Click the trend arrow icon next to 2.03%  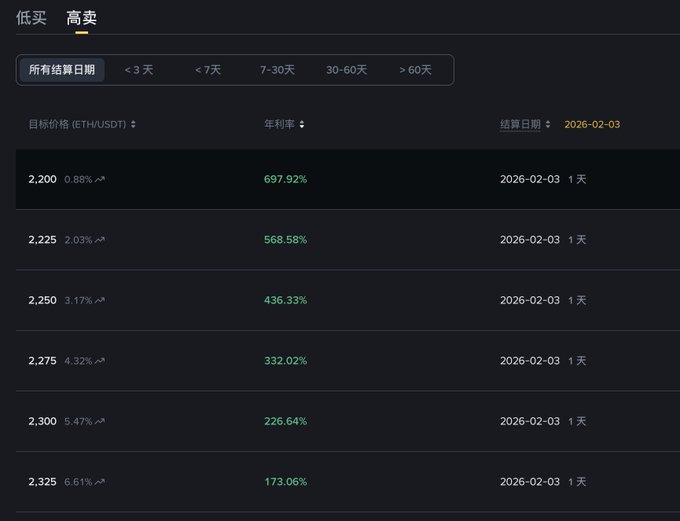tap(100, 240)
